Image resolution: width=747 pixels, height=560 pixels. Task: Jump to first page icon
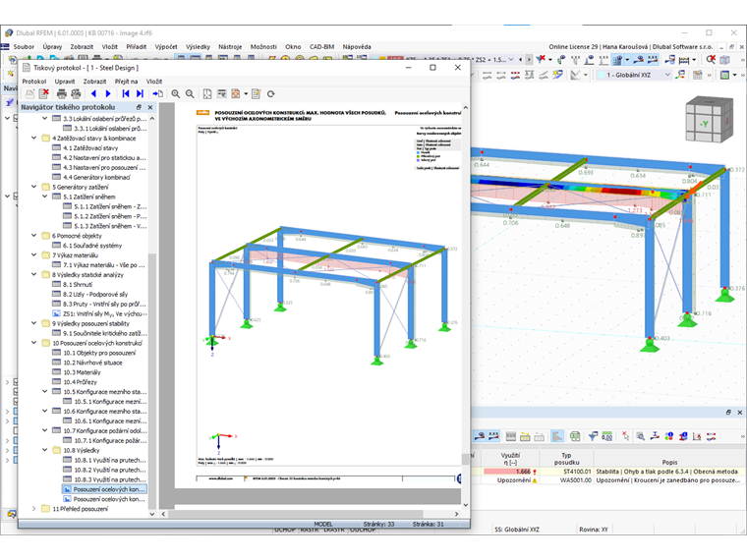coord(125,93)
